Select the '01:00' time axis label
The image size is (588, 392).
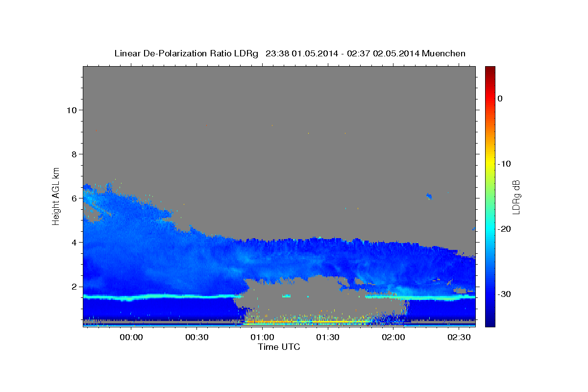[263, 338]
